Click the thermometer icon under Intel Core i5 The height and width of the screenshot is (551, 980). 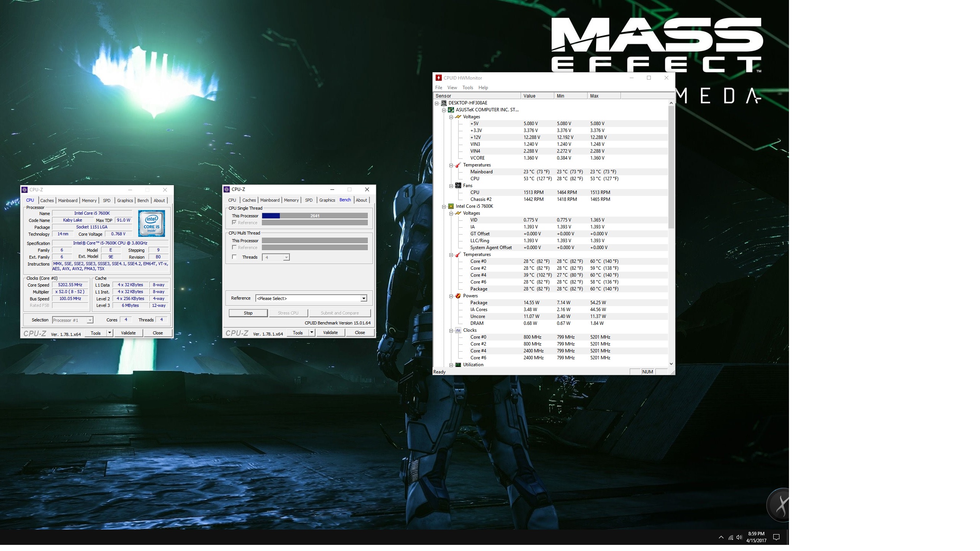(458, 254)
